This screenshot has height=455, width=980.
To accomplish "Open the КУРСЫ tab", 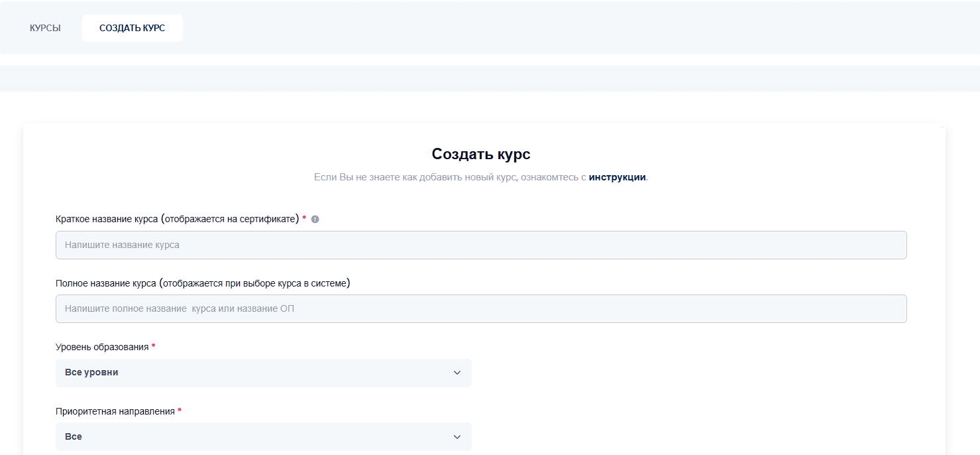I will coord(45,28).
